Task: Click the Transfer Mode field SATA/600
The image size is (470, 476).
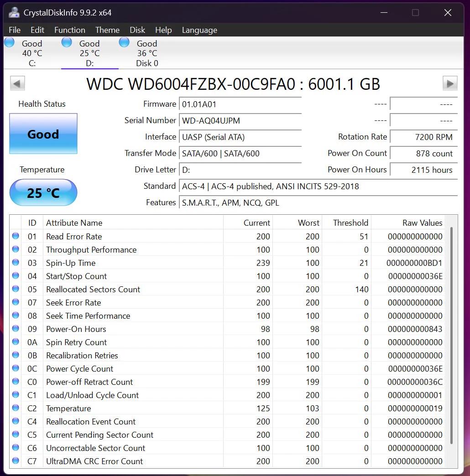Action: coord(240,154)
